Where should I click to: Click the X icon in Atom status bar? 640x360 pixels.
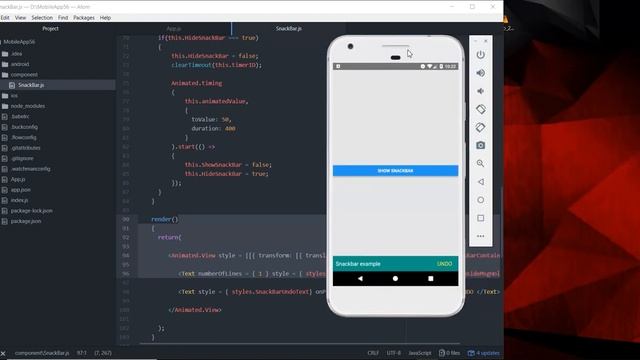[3, 353]
